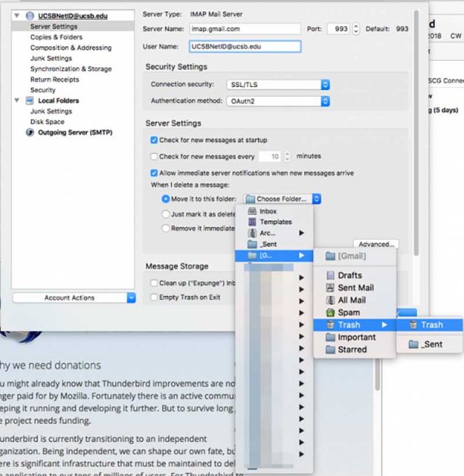Click the Advanced... button
The image size is (464, 476).
pos(376,244)
